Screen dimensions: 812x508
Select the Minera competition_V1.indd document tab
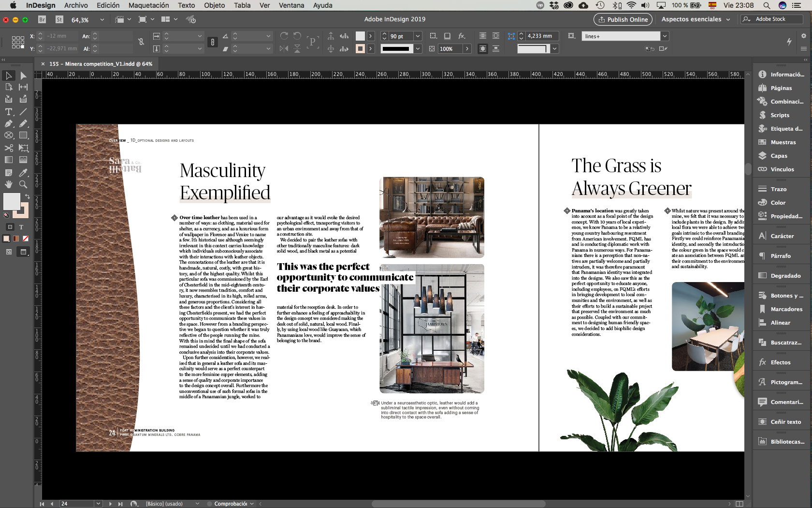point(101,64)
